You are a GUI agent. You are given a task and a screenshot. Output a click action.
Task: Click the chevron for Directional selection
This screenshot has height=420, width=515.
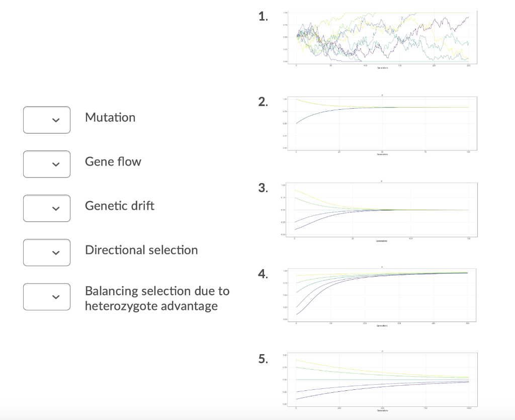pyautogui.click(x=55, y=253)
